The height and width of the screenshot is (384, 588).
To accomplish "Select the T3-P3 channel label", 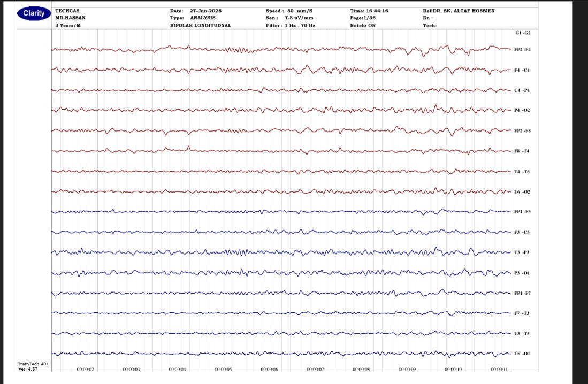I will (x=522, y=252).
